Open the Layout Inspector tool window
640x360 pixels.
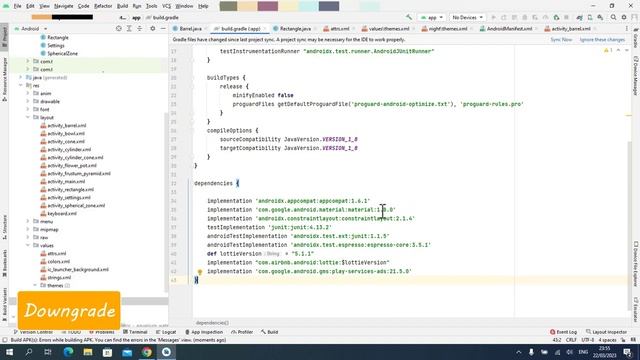606,332
